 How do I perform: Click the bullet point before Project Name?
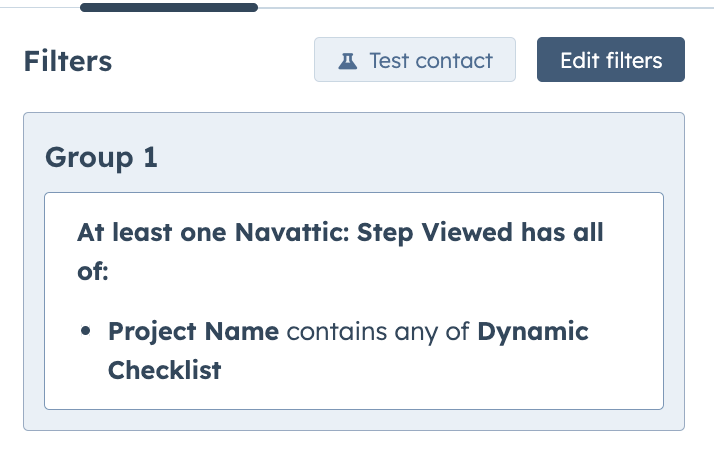click(88, 332)
